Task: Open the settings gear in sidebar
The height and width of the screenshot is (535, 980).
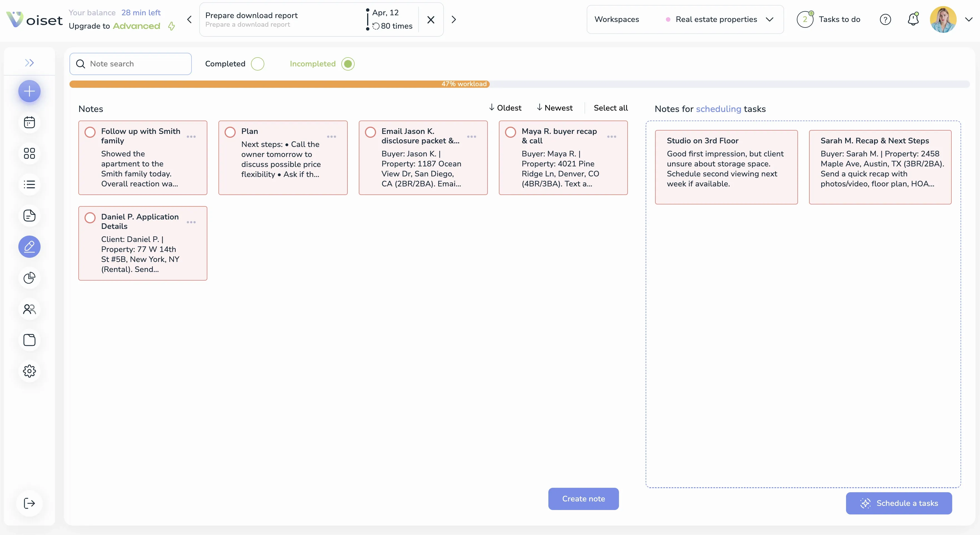Action: point(29,371)
